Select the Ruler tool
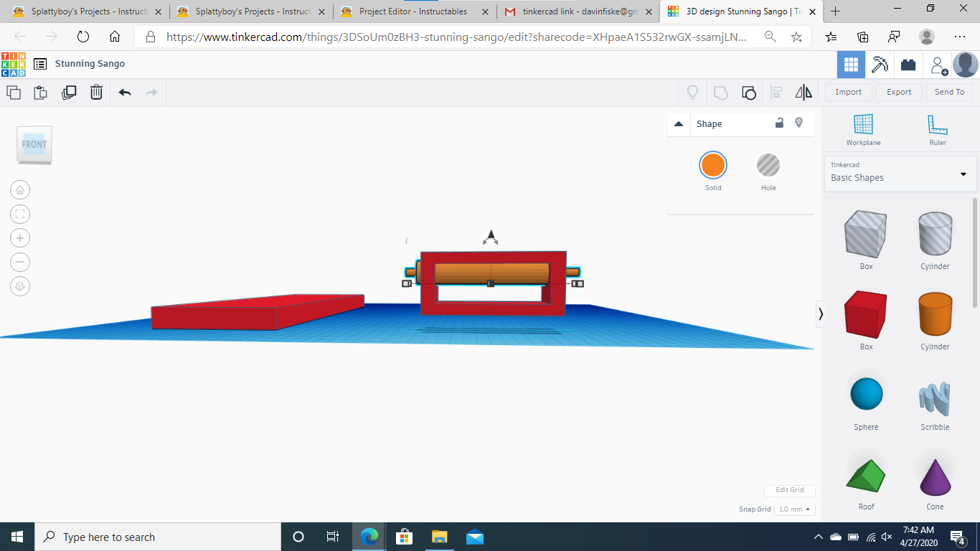980x551 pixels. (x=938, y=130)
